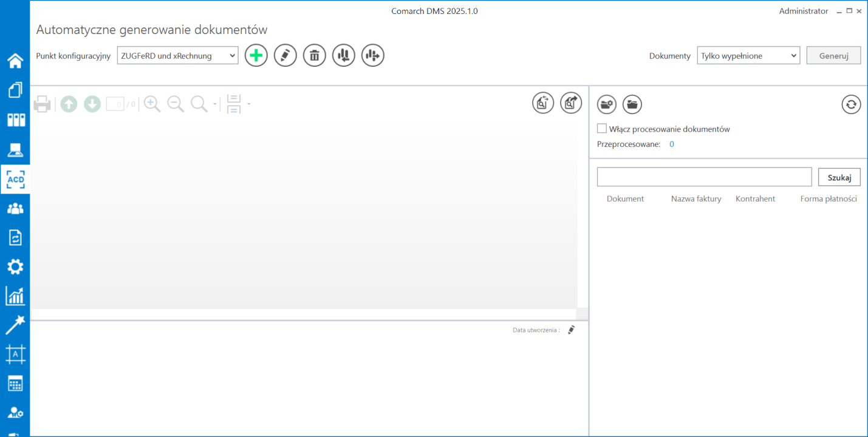The height and width of the screenshot is (437, 868).
Task: Sort by the Nazwa faktury column header
Action: point(696,198)
